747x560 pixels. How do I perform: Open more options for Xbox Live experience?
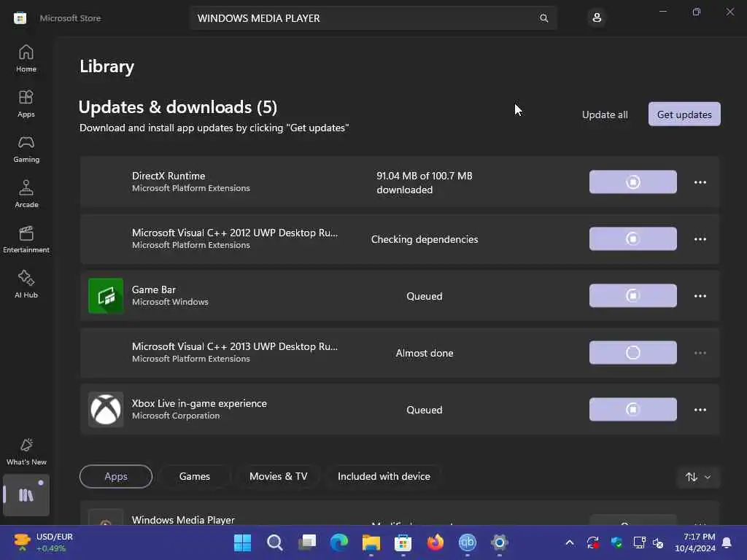pyautogui.click(x=700, y=410)
